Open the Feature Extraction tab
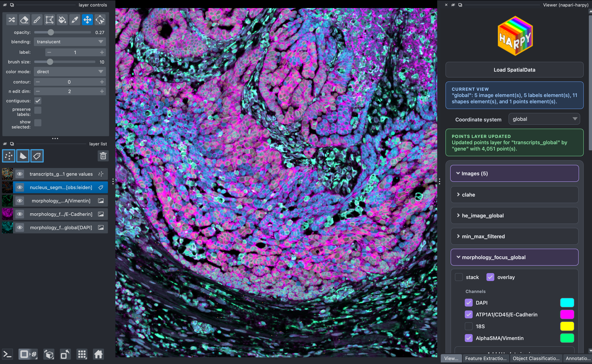The image size is (592, 364). [486, 358]
